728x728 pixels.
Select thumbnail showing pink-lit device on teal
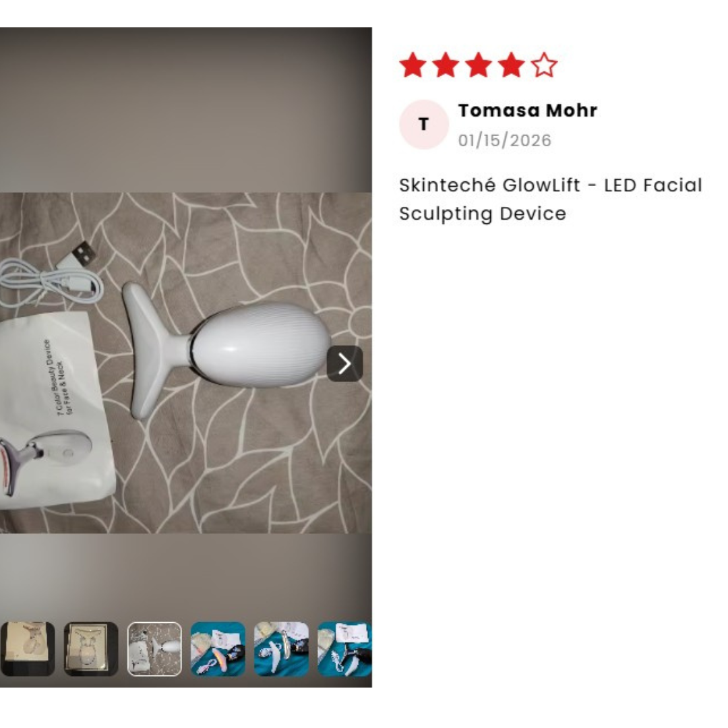click(218, 649)
